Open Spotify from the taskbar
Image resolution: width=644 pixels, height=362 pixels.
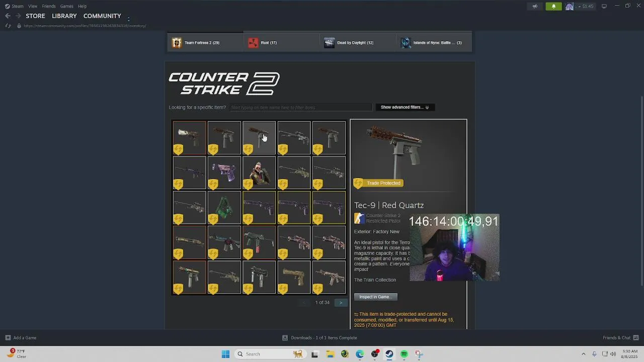coord(404,354)
